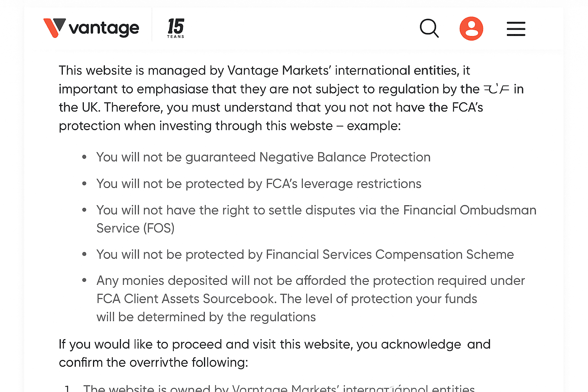Click the 'protection when investing' sentence
The width and height of the screenshot is (588, 392).
(230, 126)
